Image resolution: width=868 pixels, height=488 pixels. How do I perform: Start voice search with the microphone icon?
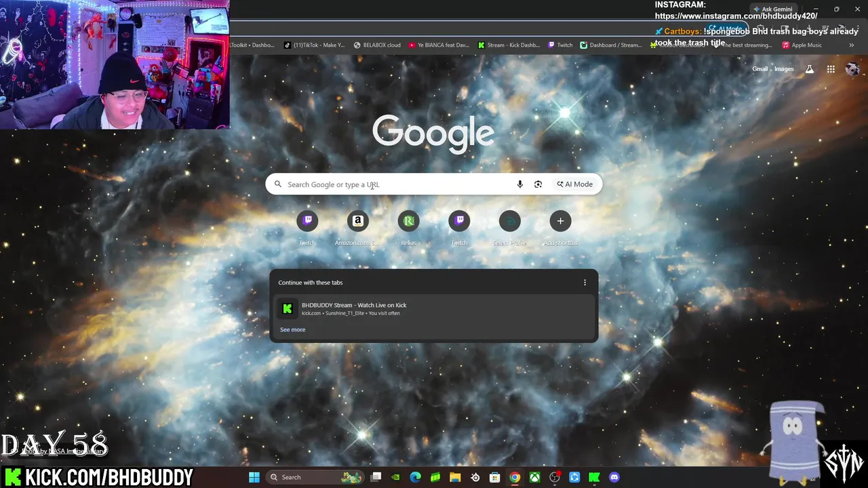[x=520, y=184]
